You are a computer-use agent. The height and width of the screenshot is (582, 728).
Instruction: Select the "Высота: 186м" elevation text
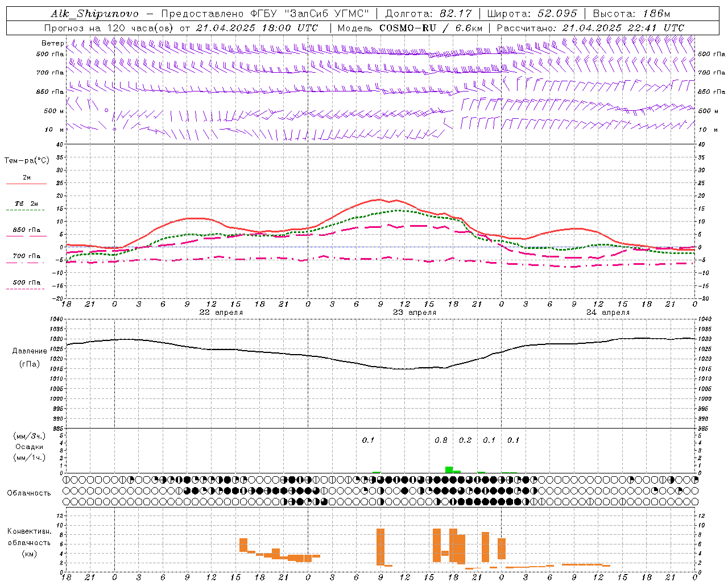[x=631, y=14]
